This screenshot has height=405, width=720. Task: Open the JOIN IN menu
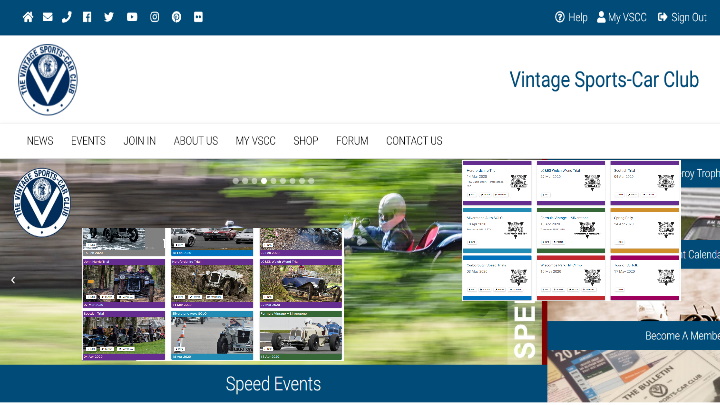coord(140,141)
